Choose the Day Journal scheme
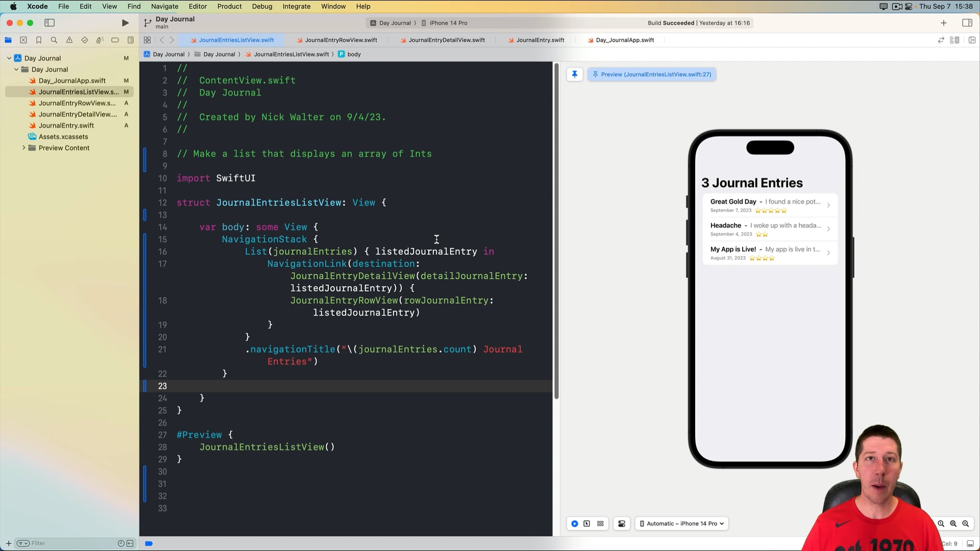 click(391, 23)
